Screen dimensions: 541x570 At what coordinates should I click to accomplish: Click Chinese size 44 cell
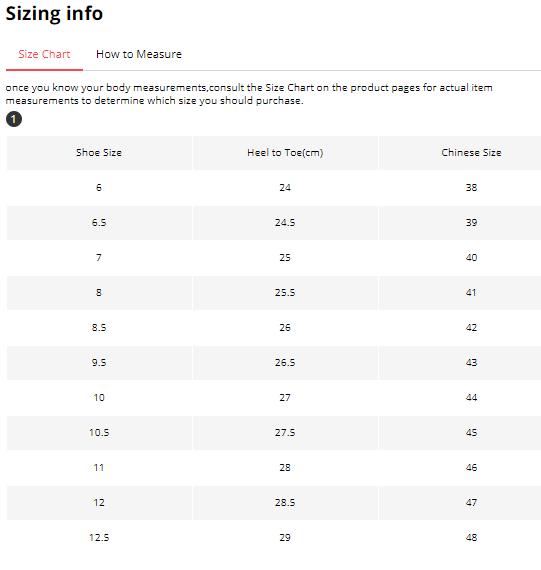pyautogui.click(x=471, y=397)
